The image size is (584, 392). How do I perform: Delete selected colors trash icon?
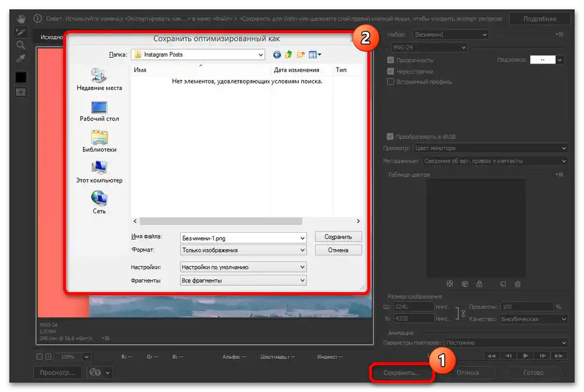(517, 283)
